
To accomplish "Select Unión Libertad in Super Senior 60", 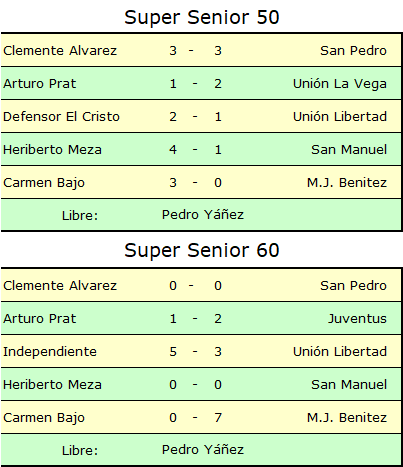I will click(340, 352).
